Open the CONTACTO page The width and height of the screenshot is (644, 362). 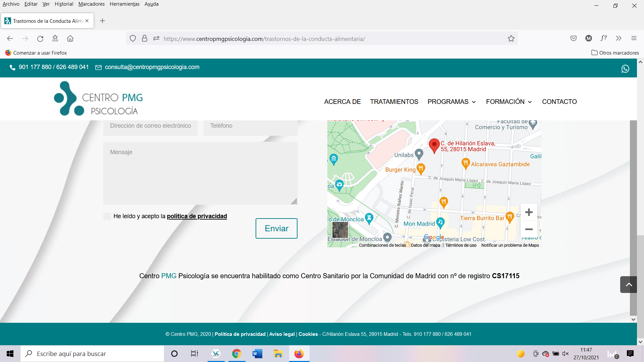(559, 102)
